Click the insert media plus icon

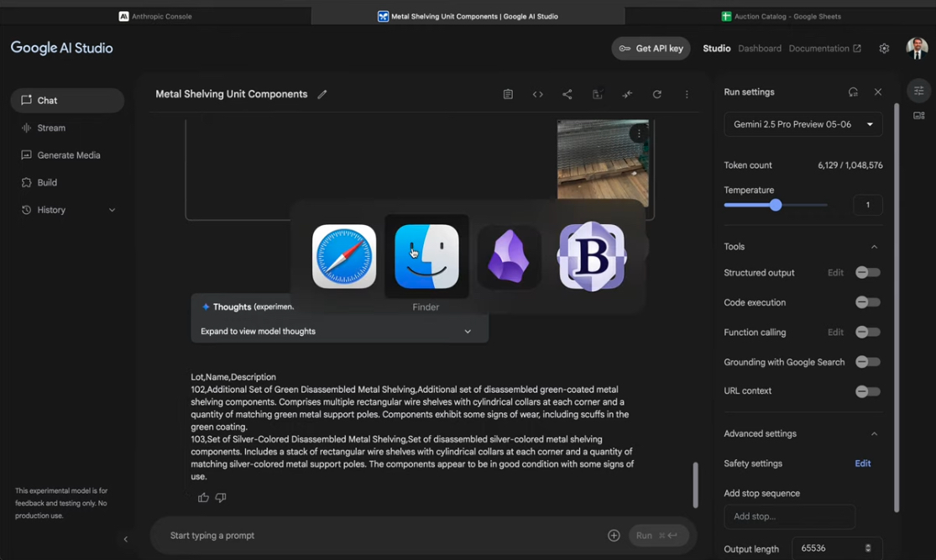click(x=614, y=536)
